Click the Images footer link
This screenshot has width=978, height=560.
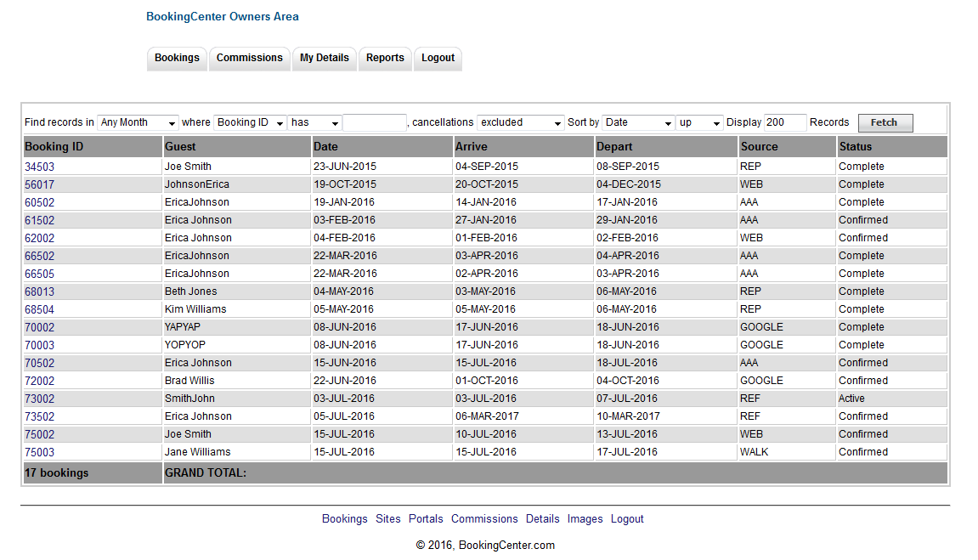[x=585, y=519]
